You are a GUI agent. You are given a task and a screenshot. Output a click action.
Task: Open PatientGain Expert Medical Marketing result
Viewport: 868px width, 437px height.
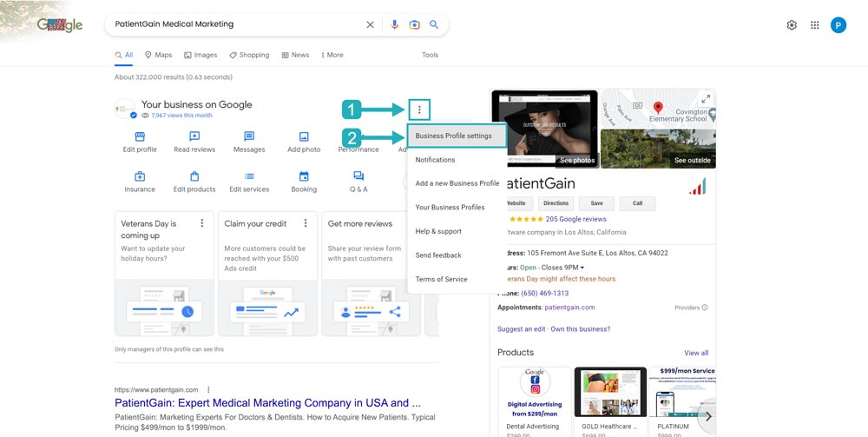click(x=267, y=403)
